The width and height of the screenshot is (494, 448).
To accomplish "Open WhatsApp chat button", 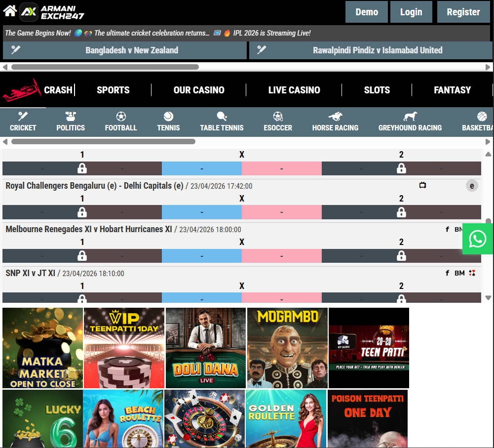I will point(478,239).
